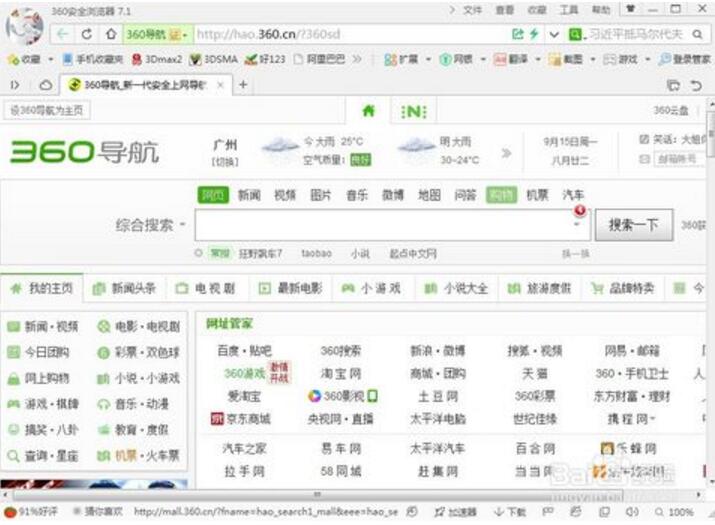This screenshot has width=715, height=525.
Task: Select the 视频 search tab
Action: click(285, 195)
